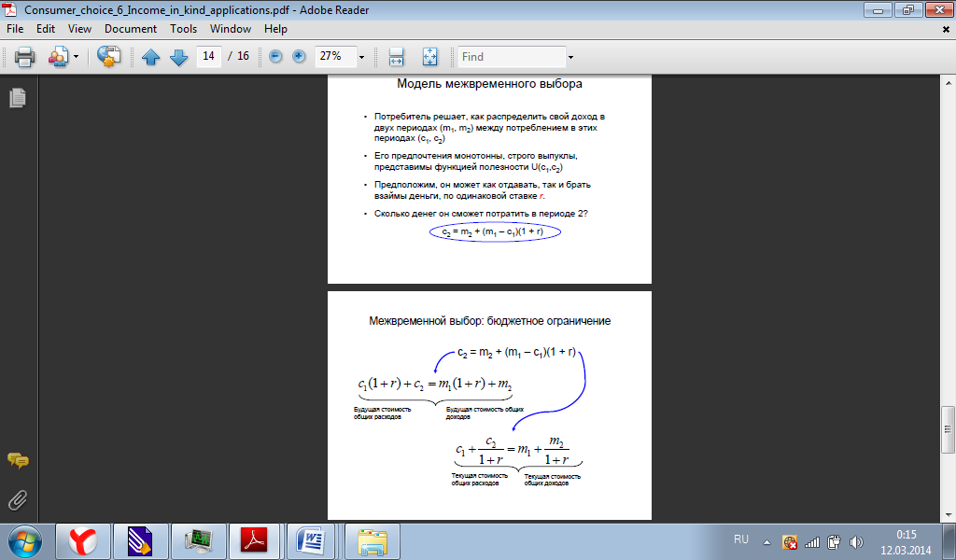Go to next page with down arrow
Screen dimensions: 956x560
(178, 57)
